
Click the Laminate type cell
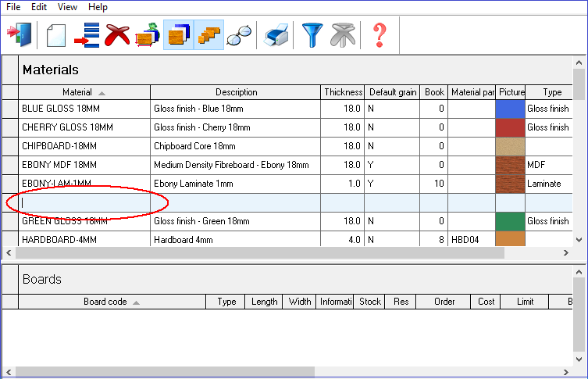click(x=549, y=184)
